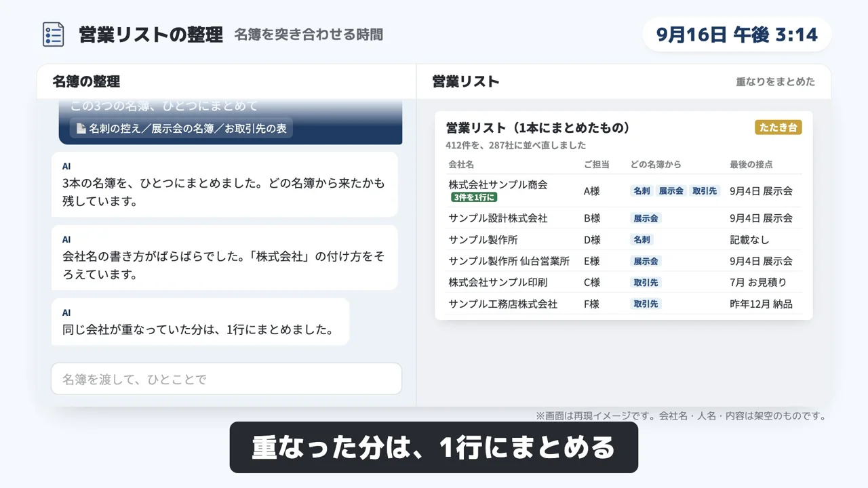
Task: Click the AI message 同じ会社が重なっていた分
Action: [200, 322]
